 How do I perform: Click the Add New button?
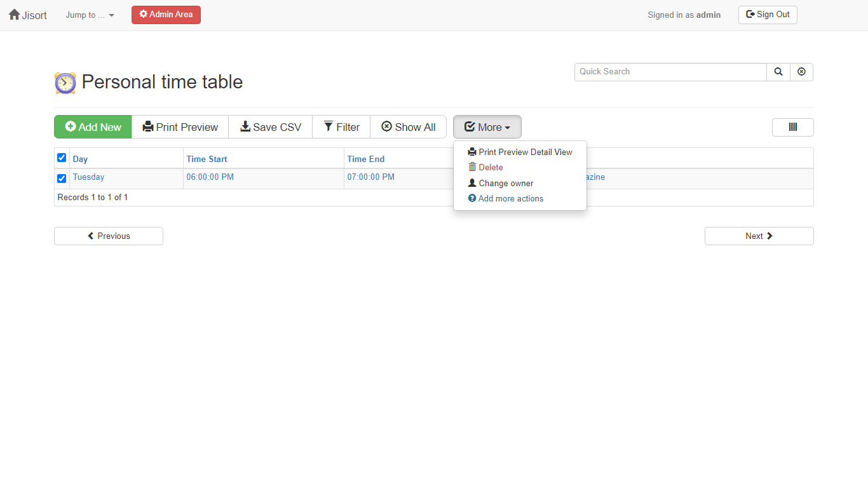(93, 126)
